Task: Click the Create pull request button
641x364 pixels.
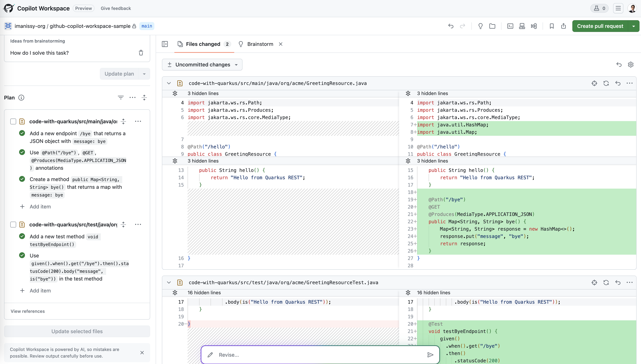Action: 600,26
